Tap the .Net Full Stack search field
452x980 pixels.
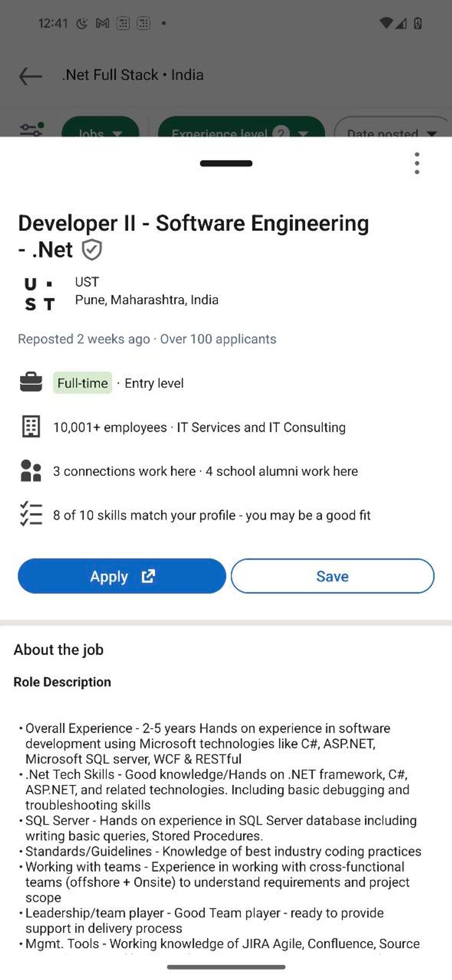coord(133,75)
